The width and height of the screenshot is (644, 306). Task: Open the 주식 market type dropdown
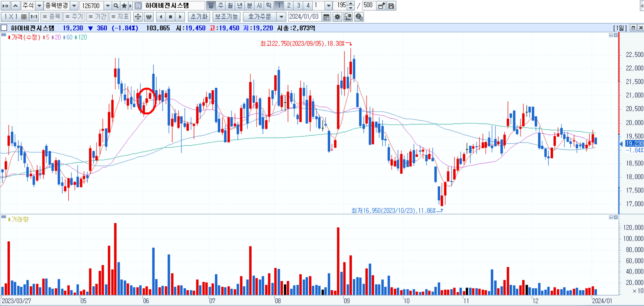tap(39, 6)
